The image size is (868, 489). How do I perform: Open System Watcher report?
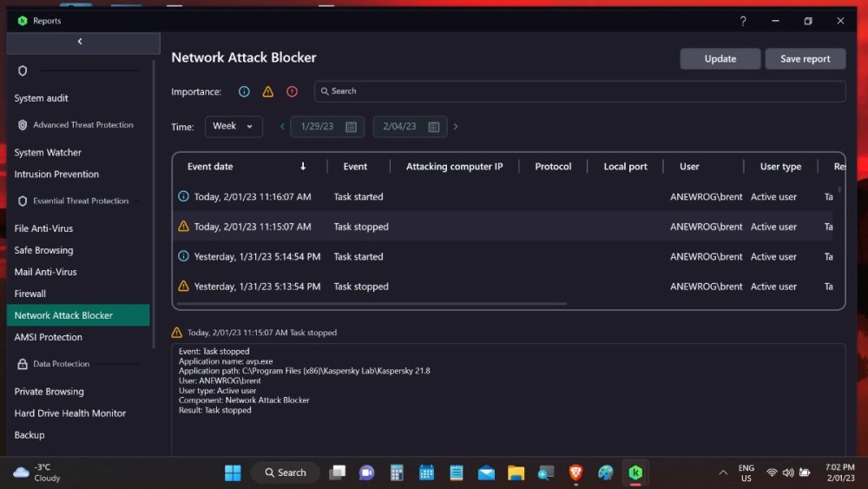click(48, 153)
